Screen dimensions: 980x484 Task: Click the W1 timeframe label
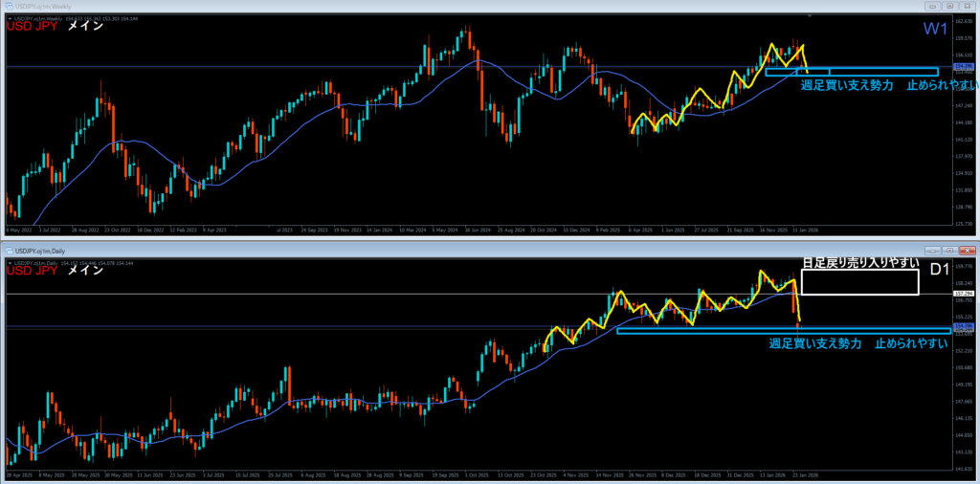pyautogui.click(x=935, y=30)
